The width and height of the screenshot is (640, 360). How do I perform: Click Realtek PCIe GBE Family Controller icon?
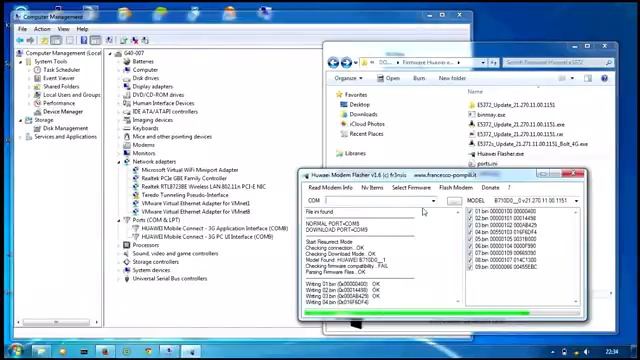click(x=136, y=178)
